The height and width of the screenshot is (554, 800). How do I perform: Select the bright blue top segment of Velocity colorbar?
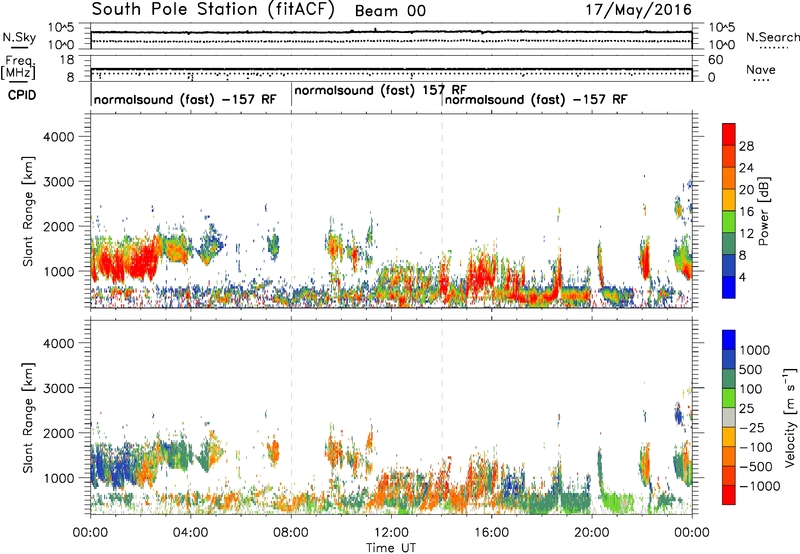coord(729,340)
